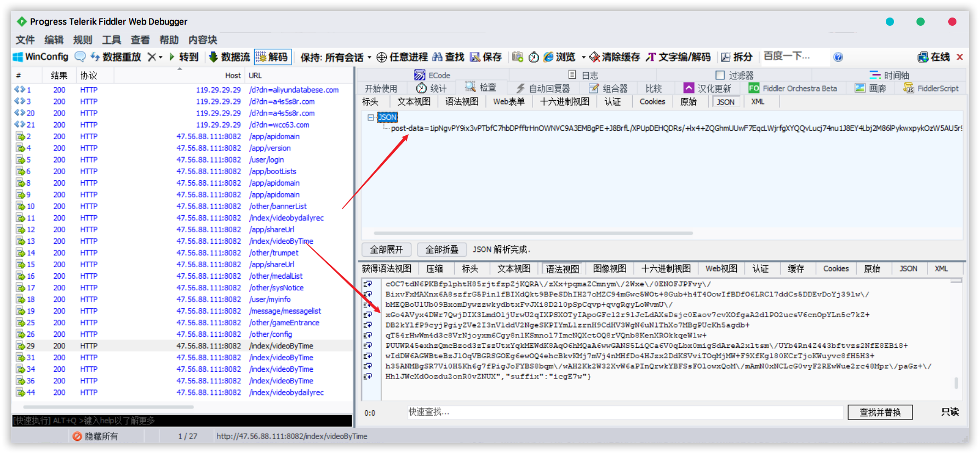Select the response XML tab

[x=941, y=268]
